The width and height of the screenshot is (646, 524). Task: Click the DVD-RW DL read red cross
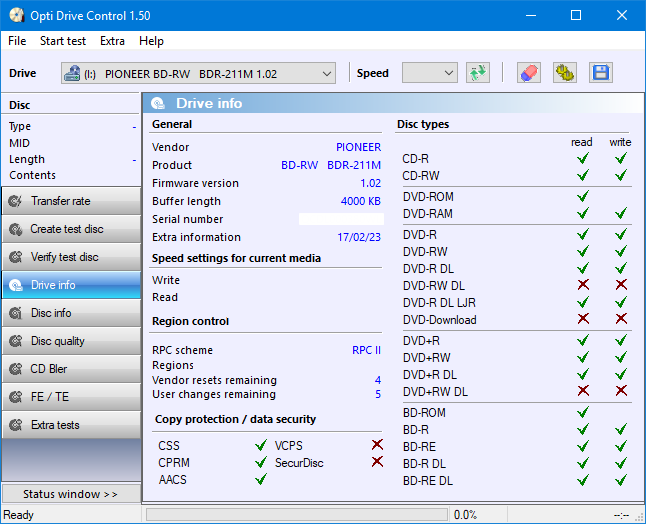click(x=583, y=285)
